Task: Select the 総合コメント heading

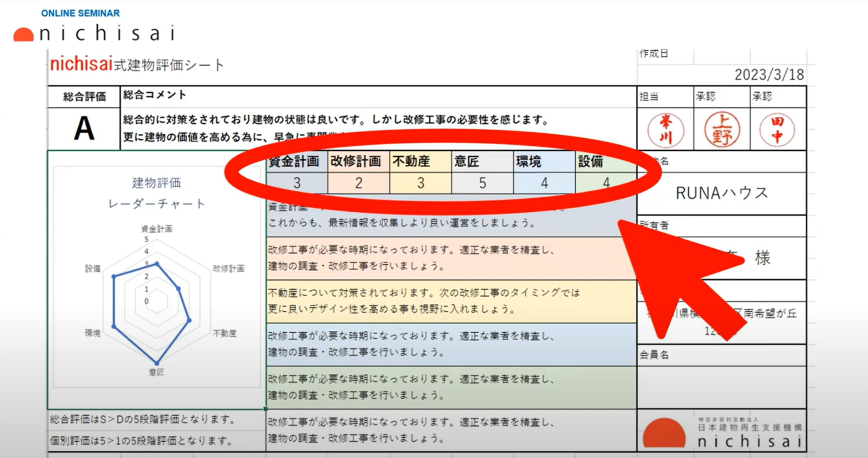Action: pyautogui.click(x=154, y=95)
